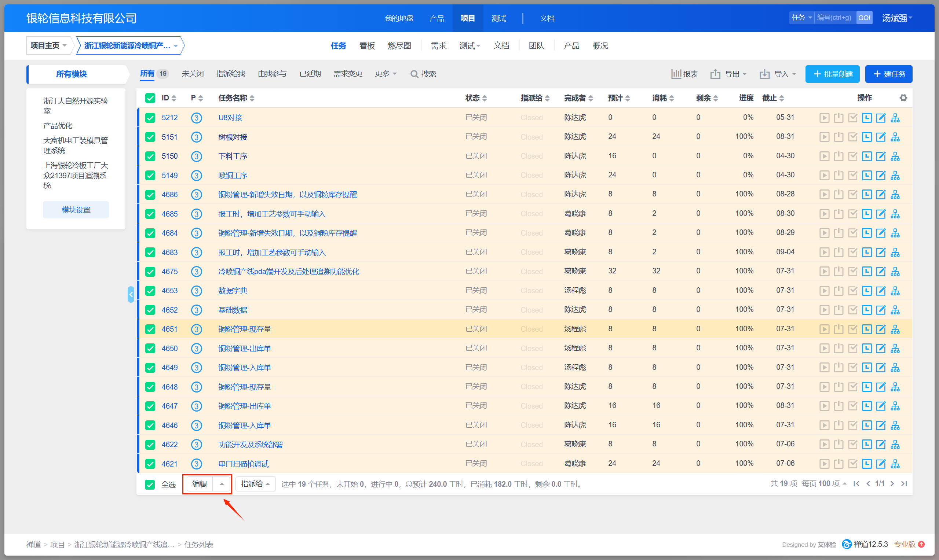The height and width of the screenshot is (560, 939).
Task: Click the 批量创建 button
Action: [832, 74]
